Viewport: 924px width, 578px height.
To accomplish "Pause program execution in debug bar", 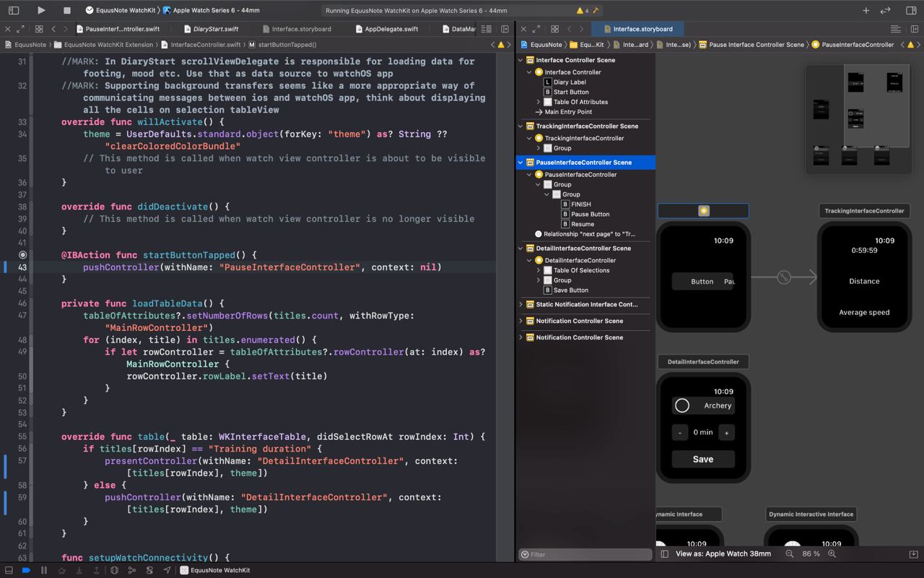I will point(44,570).
